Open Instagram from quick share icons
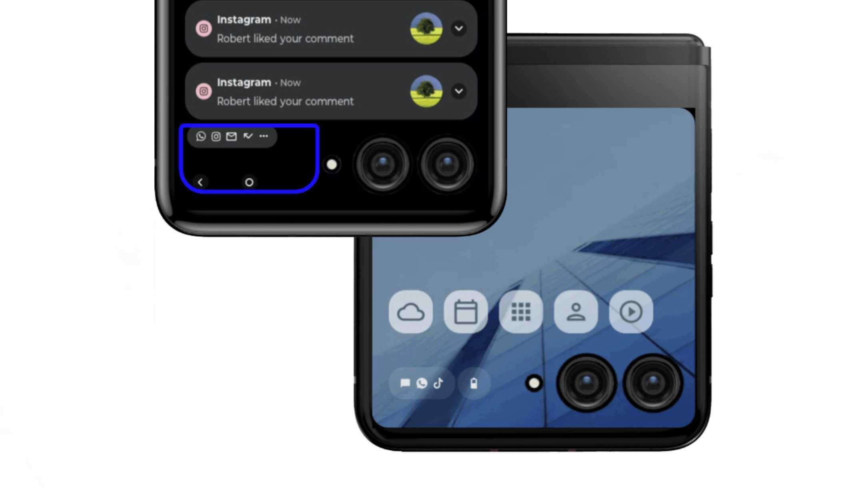Image resolution: width=868 pixels, height=488 pixels. (216, 136)
